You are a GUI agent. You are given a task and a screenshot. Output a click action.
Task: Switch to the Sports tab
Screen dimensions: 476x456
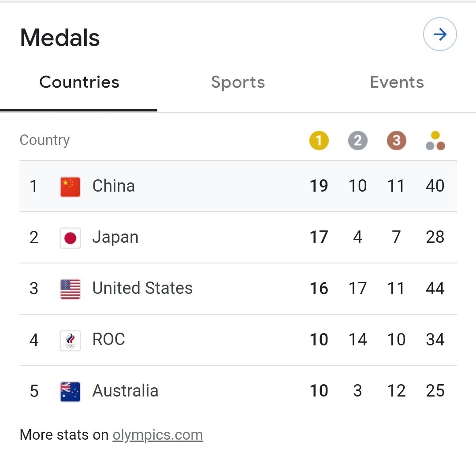[x=238, y=82]
